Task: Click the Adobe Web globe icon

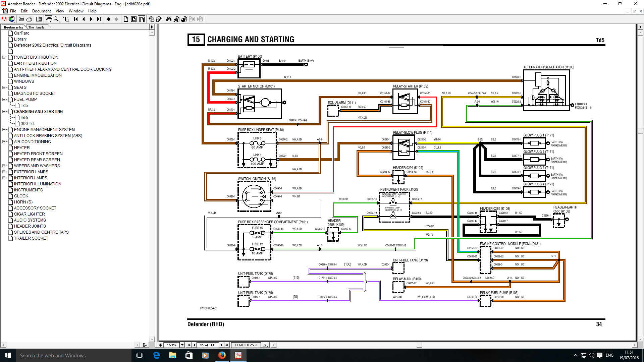Action: coord(12,19)
